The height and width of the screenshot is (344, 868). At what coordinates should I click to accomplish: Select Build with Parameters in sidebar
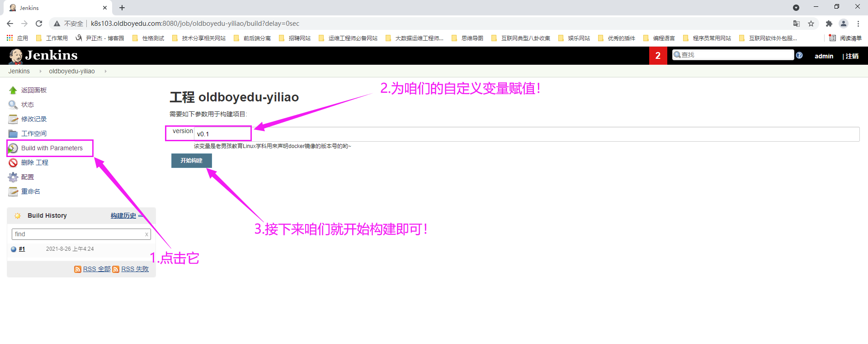coord(52,148)
